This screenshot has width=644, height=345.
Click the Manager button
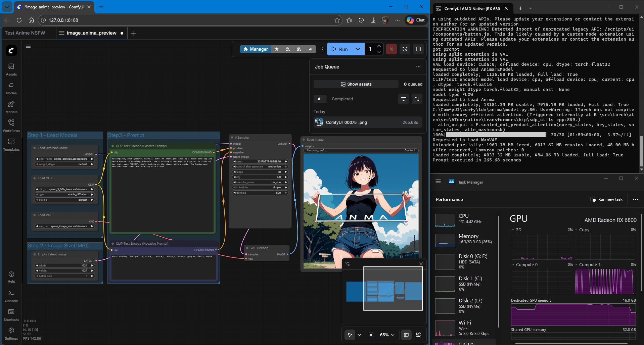point(256,49)
